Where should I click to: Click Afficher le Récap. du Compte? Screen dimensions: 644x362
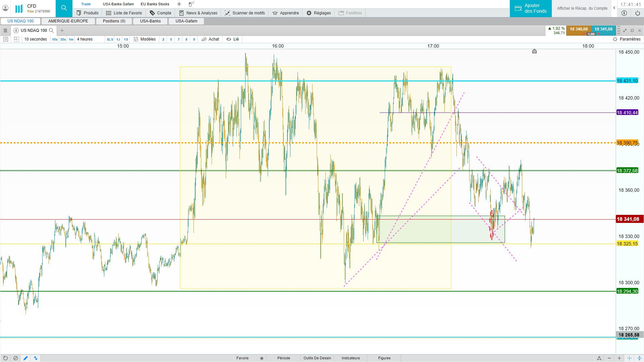click(x=582, y=8)
